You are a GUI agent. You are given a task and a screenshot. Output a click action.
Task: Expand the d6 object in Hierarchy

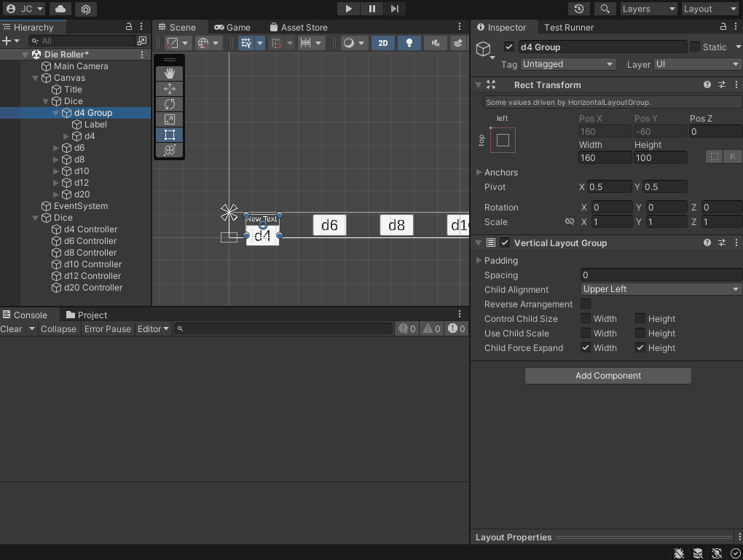tap(56, 148)
